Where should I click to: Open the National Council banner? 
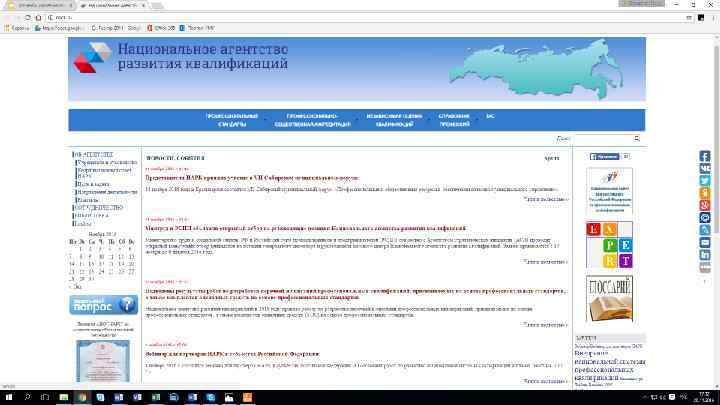[x=609, y=191]
